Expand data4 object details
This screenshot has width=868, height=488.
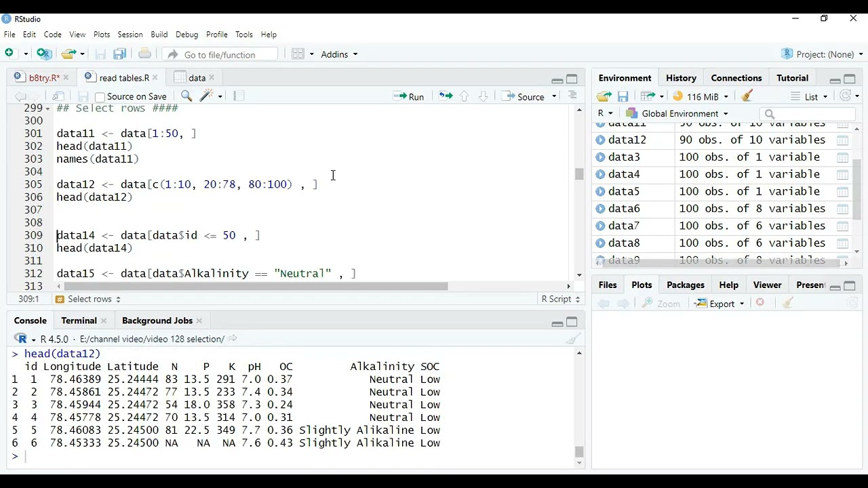click(x=600, y=174)
